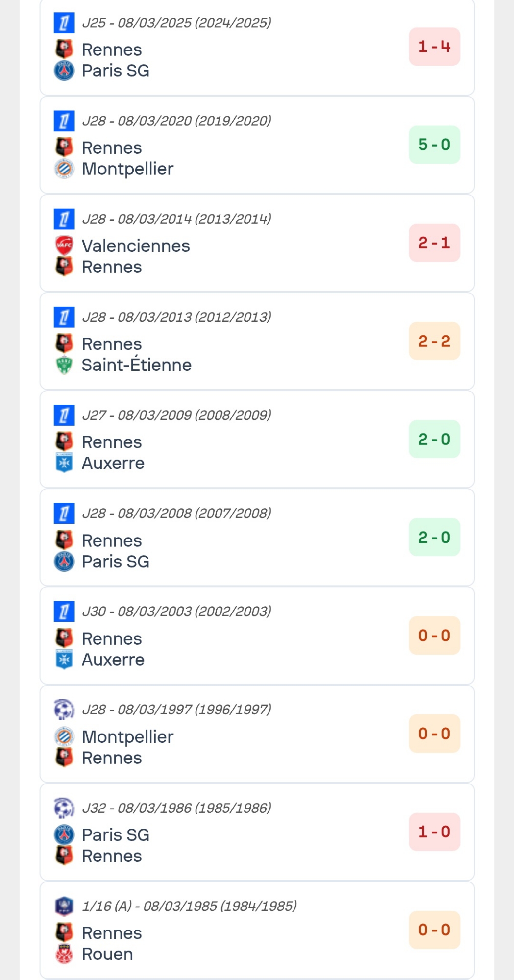The image size is (514, 980).
Task: Select the J32 - 08/03/1986 match date line
Action: [x=176, y=808]
